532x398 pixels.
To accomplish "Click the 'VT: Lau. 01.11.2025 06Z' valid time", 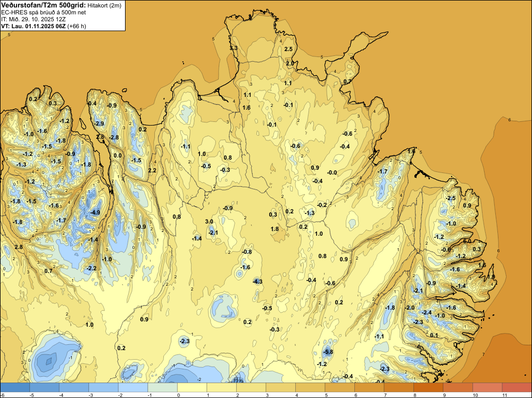I will point(33,26).
